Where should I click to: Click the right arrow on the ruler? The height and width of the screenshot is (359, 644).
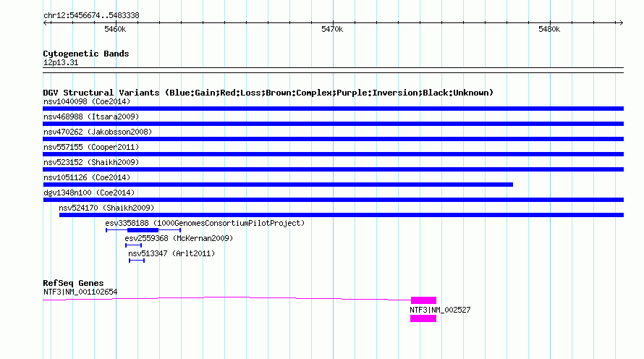tap(621, 23)
